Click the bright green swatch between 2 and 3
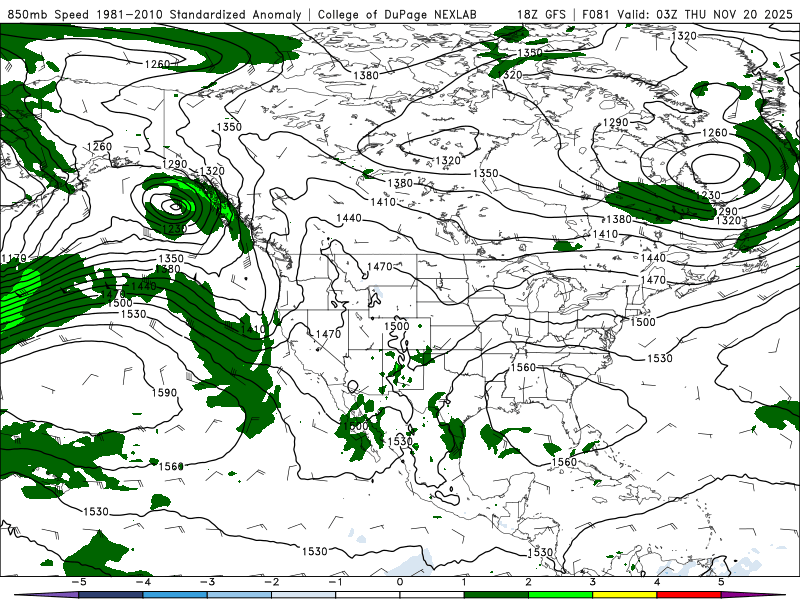800x600 pixels. [x=560, y=595]
